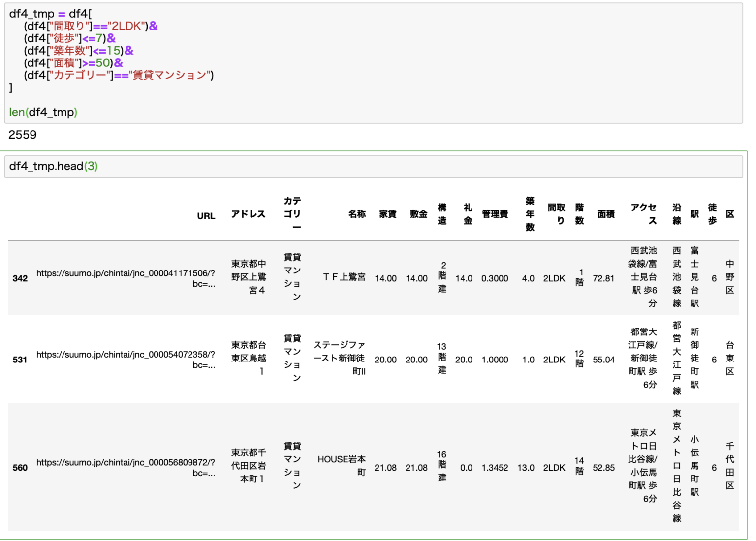Open the suumo URL ending in 000054072358

pos(126,355)
